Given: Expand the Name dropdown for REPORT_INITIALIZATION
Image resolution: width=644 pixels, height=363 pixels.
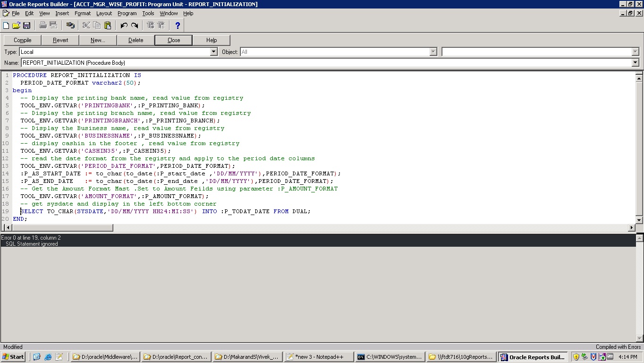Looking at the screenshot, I should point(635,63).
